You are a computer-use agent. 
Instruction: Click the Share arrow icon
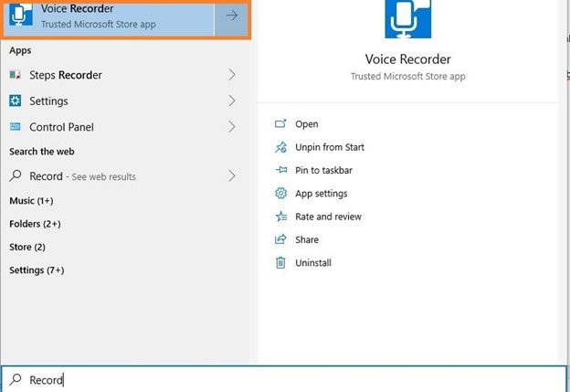point(280,239)
